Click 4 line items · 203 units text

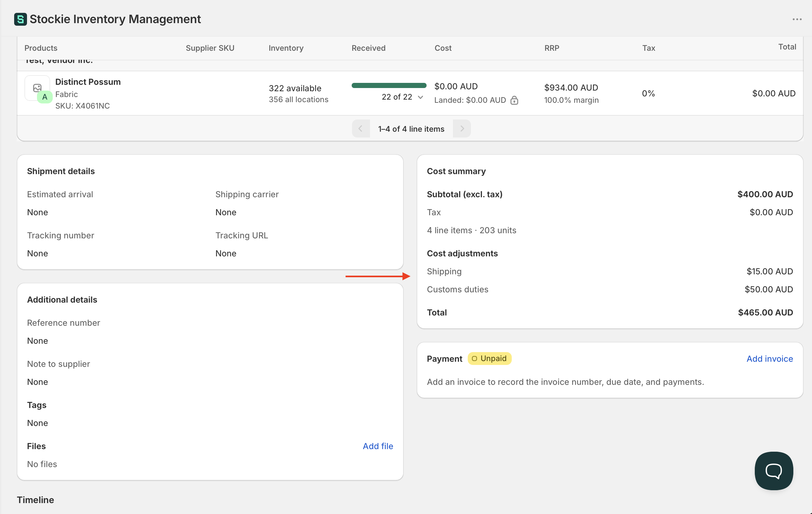[472, 230]
